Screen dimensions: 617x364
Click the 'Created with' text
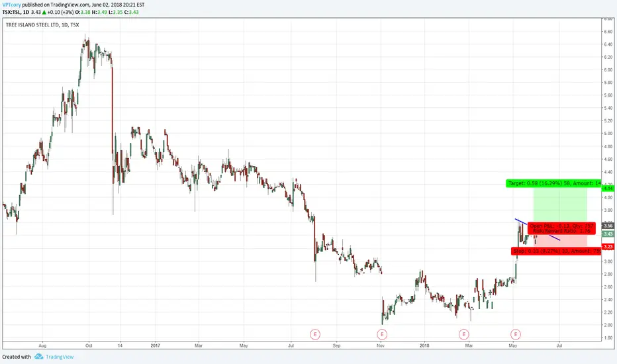pos(17,357)
